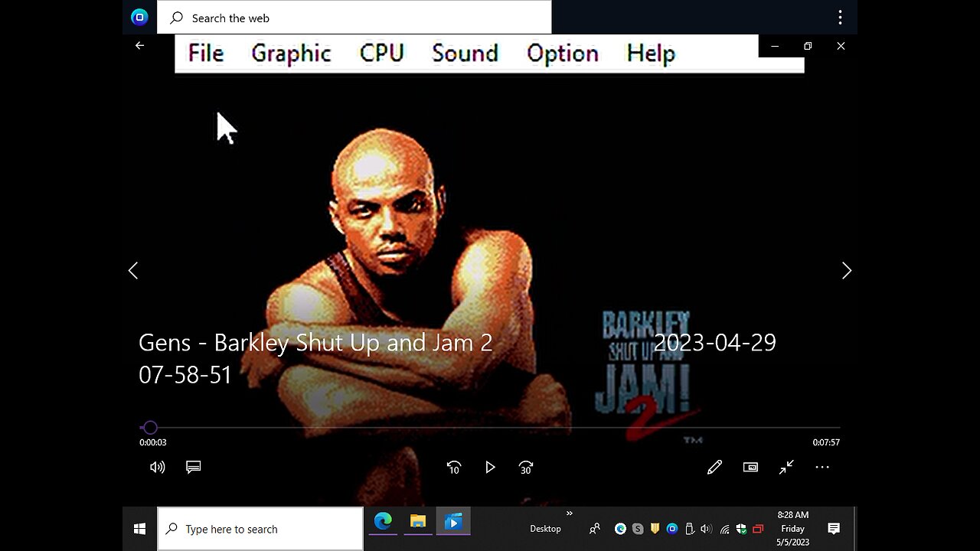
Task: Open File Explorer from the taskbar
Action: 418,522
